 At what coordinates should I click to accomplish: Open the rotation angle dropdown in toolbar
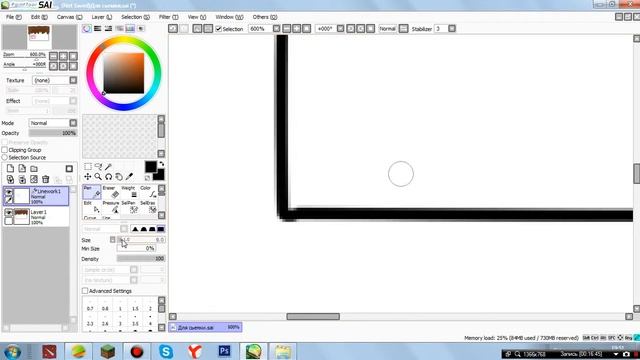pyautogui.click(x=340, y=29)
